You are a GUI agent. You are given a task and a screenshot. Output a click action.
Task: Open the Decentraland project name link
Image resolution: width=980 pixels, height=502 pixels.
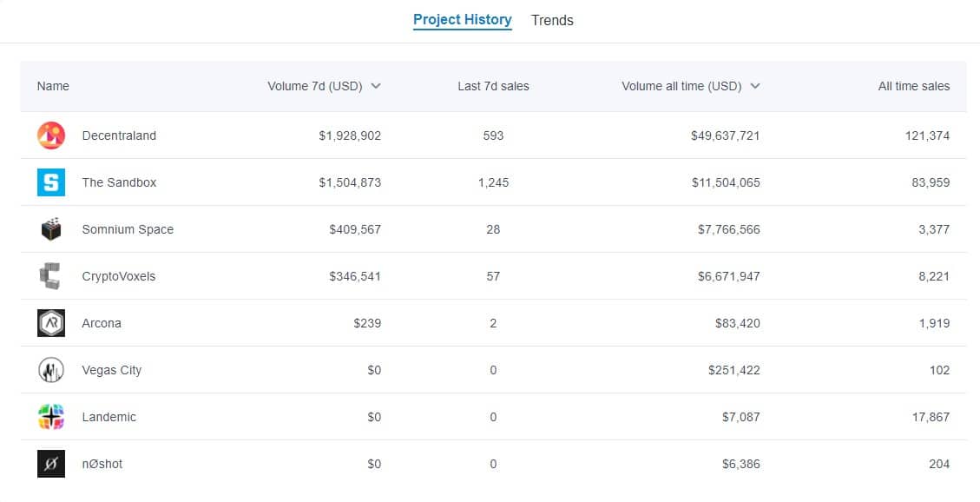[119, 135]
